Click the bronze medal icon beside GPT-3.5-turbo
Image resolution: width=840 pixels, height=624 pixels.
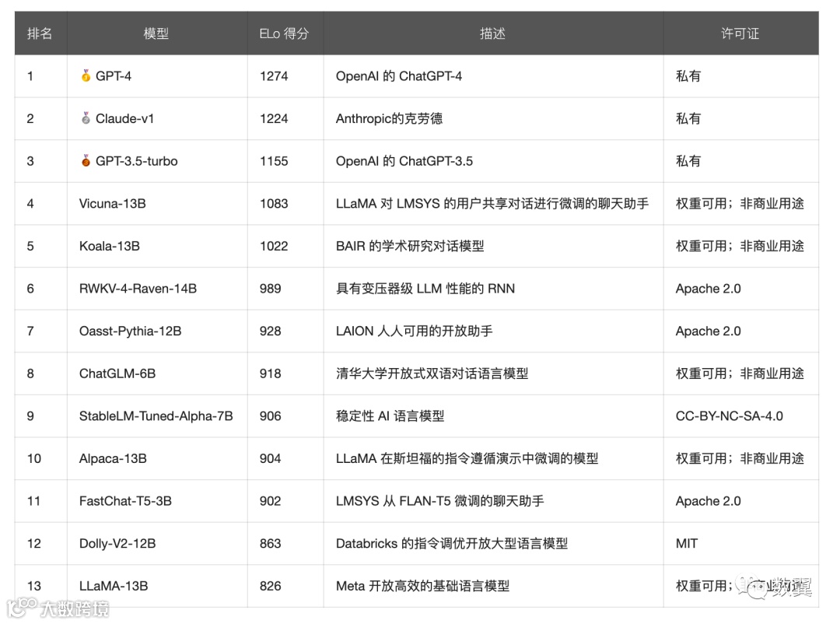tap(86, 160)
